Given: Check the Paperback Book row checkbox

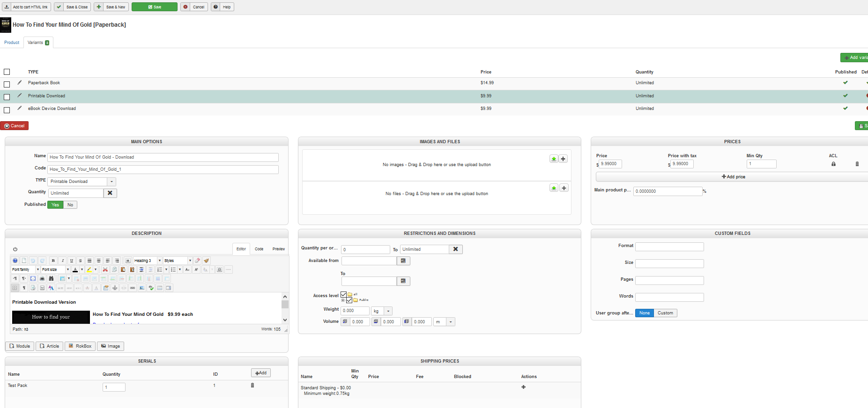Looking at the screenshot, I should (7, 84).
